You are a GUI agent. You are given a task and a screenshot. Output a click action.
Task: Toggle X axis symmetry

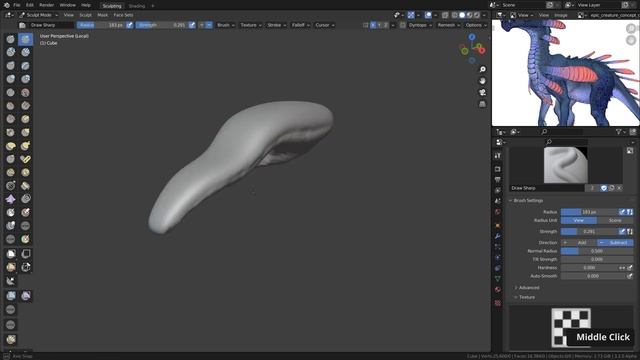pos(373,25)
